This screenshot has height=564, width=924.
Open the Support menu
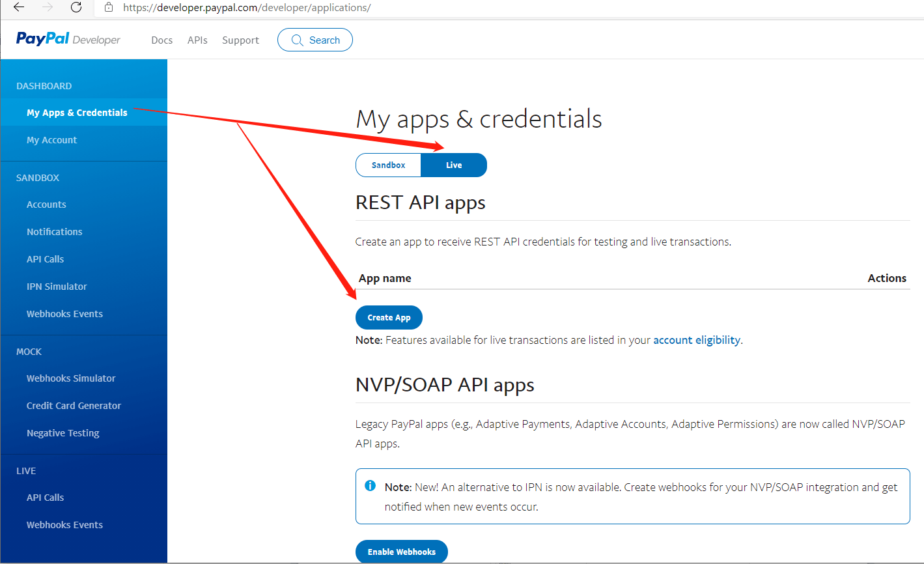click(x=240, y=40)
